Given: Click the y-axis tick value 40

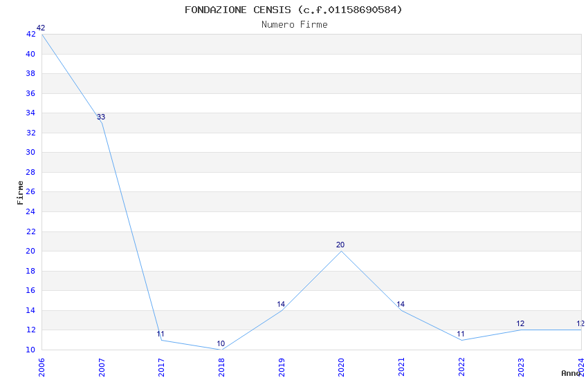Looking at the screenshot, I should pos(30,54).
